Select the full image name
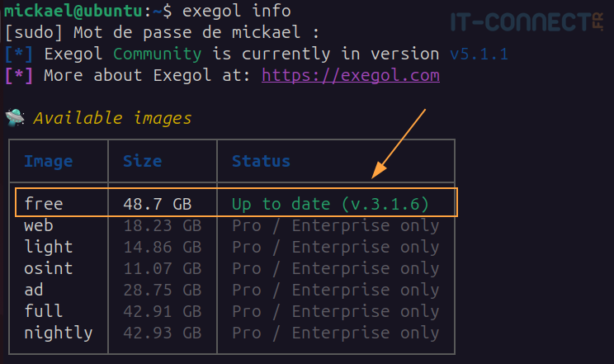The height and width of the screenshot is (364, 614). point(44,311)
